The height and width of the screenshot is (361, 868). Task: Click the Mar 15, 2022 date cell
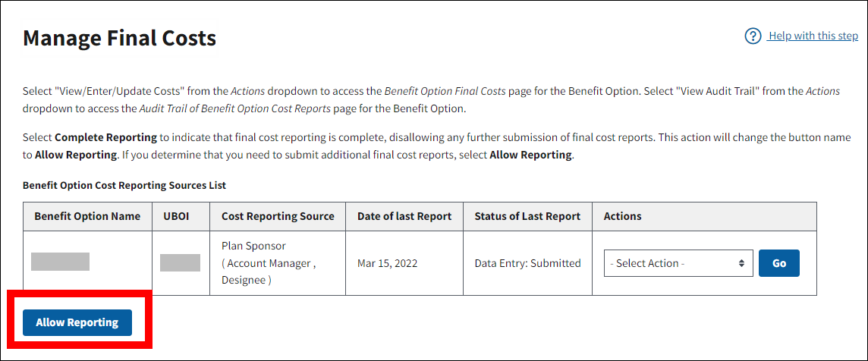tap(387, 263)
